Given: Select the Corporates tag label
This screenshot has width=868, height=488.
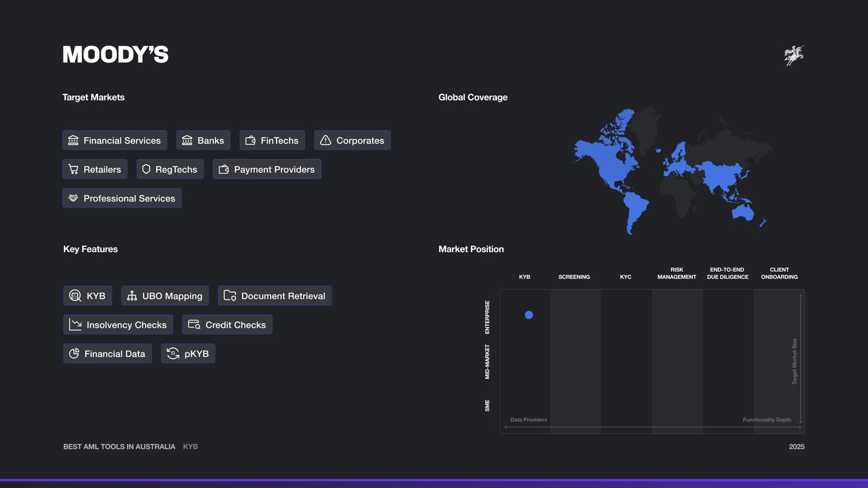Looking at the screenshot, I should [360, 140].
